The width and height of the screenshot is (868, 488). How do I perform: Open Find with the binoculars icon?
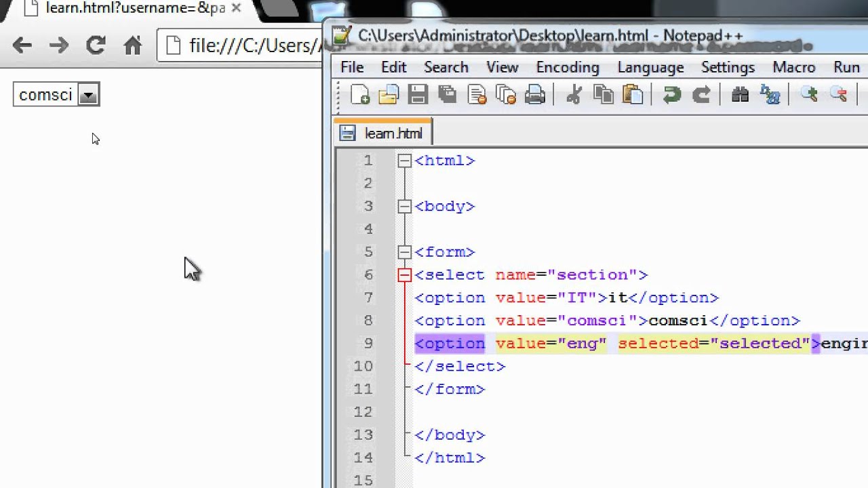741,94
